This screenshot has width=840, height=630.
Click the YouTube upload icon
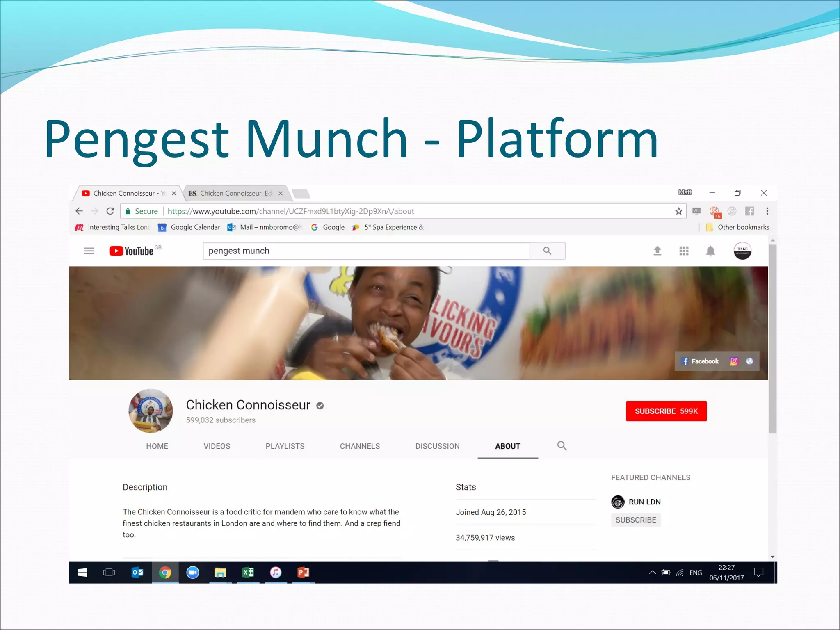tap(657, 251)
